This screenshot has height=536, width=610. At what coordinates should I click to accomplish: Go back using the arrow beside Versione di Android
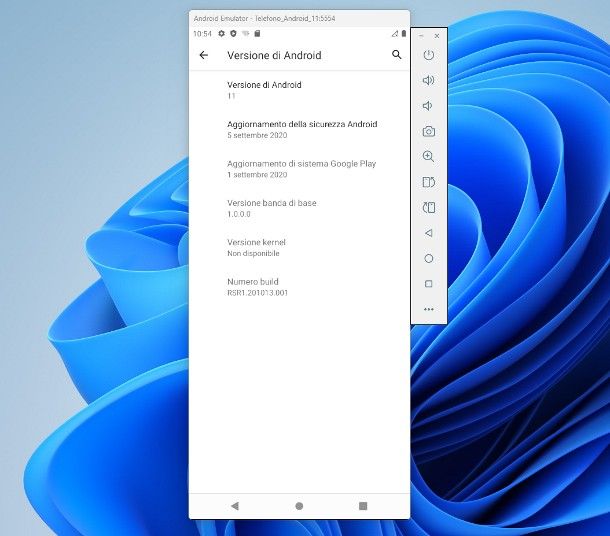(x=204, y=55)
